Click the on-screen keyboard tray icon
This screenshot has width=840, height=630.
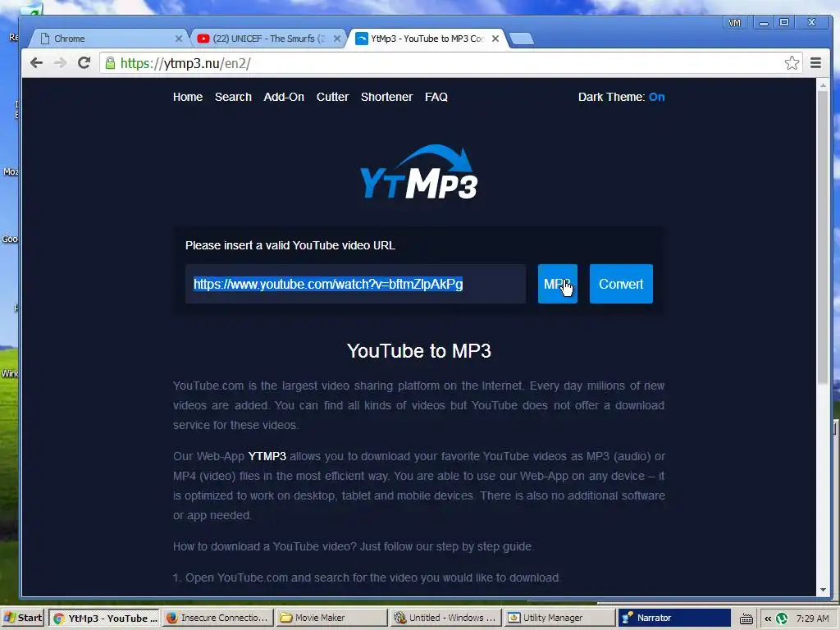pos(746,619)
